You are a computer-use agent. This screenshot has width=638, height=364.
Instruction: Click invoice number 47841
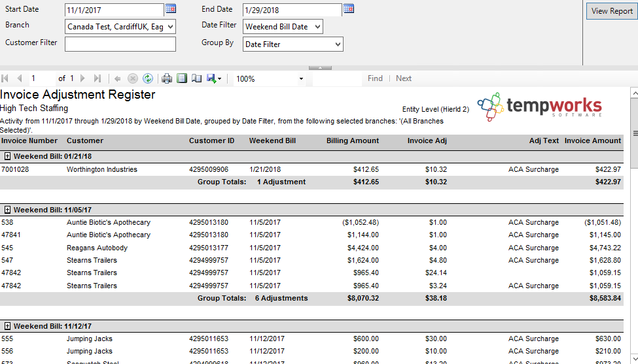coord(11,235)
